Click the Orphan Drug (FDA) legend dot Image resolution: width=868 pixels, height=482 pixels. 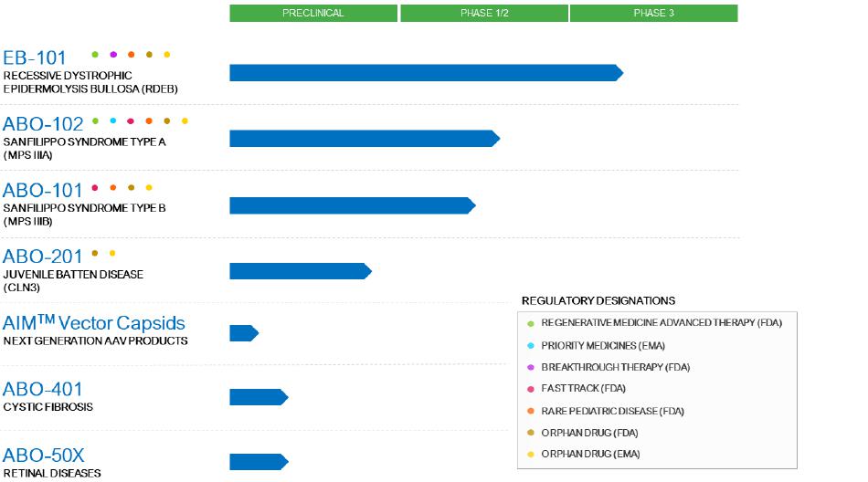531,433
